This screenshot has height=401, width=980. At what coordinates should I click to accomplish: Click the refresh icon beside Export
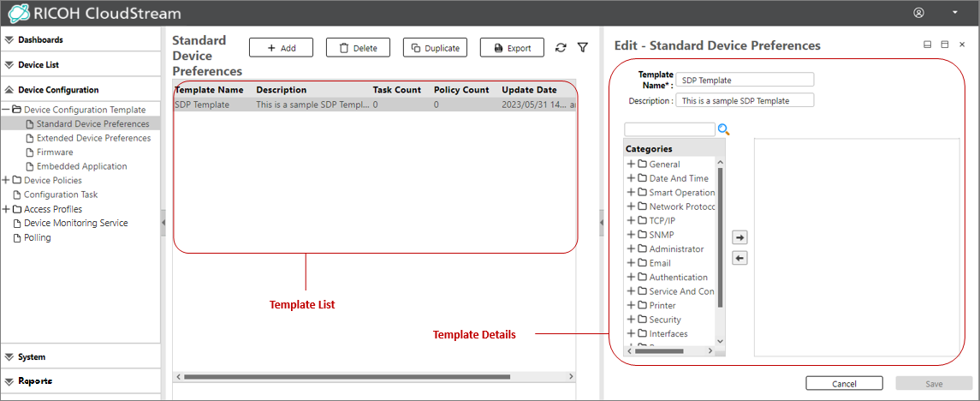[561, 48]
